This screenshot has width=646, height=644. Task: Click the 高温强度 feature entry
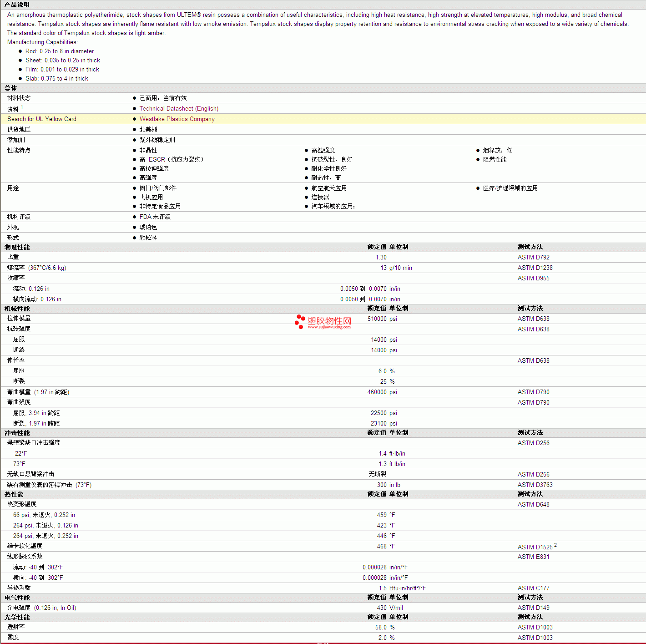point(323,150)
